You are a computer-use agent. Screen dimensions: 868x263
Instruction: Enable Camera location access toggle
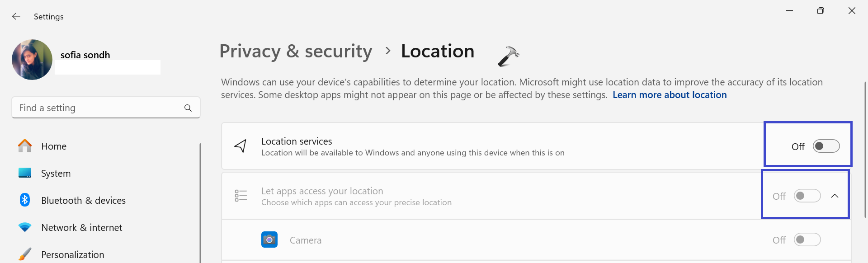[x=807, y=240]
